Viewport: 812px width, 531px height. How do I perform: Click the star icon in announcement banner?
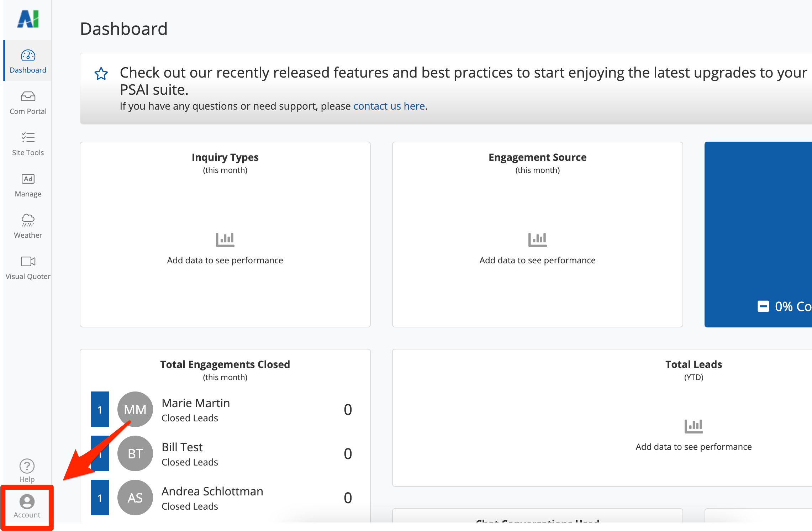pos(101,74)
